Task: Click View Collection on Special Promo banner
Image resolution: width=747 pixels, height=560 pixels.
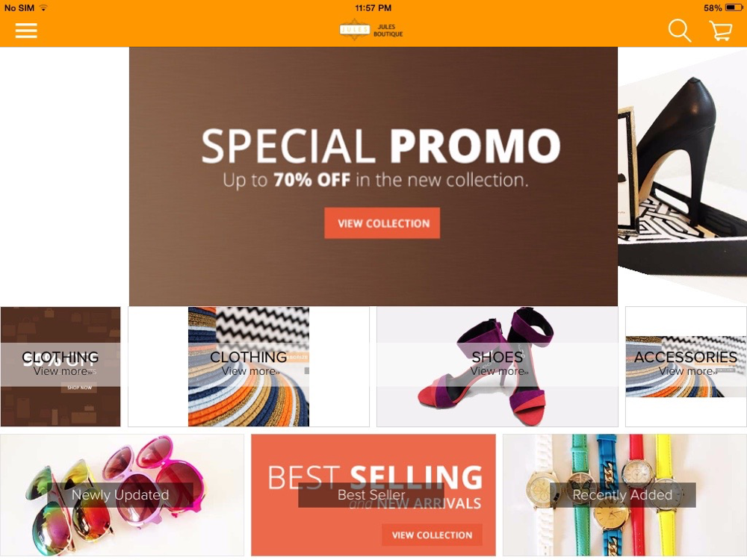Action: point(382,223)
